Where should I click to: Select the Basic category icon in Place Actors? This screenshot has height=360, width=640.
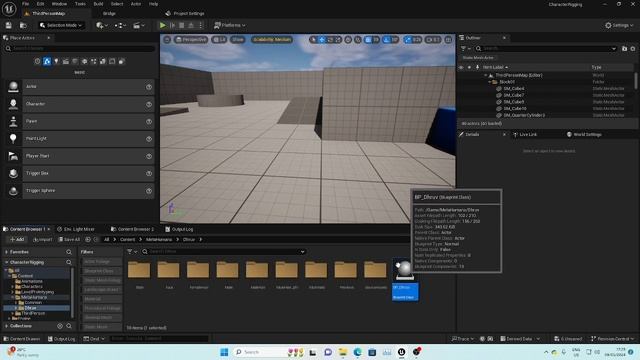[47, 62]
